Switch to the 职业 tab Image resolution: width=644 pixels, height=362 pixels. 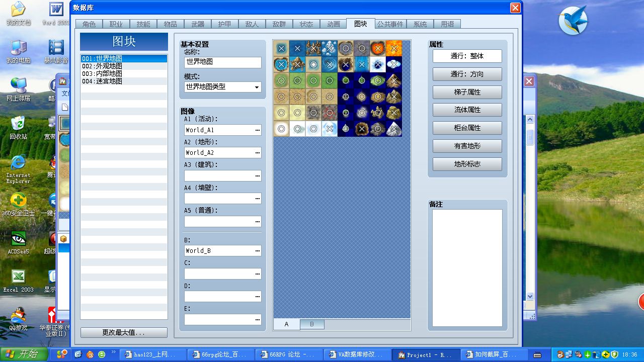(116, 24)
